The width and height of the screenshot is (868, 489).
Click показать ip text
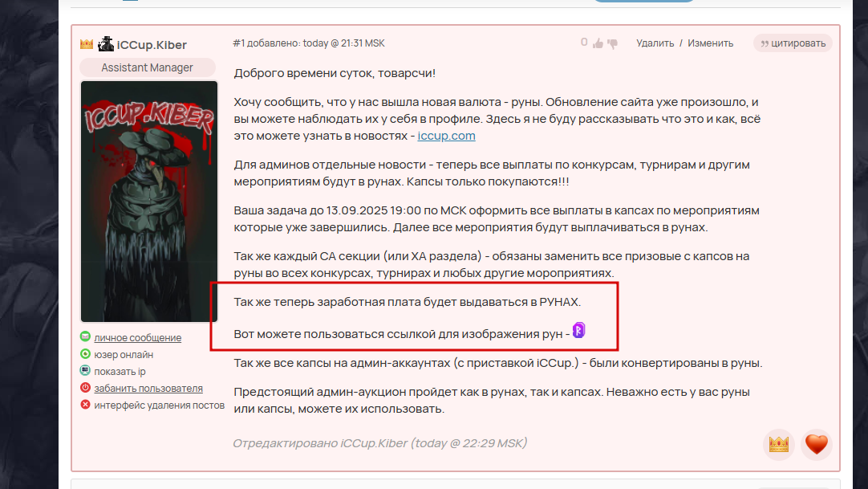(x=120, y=372)
